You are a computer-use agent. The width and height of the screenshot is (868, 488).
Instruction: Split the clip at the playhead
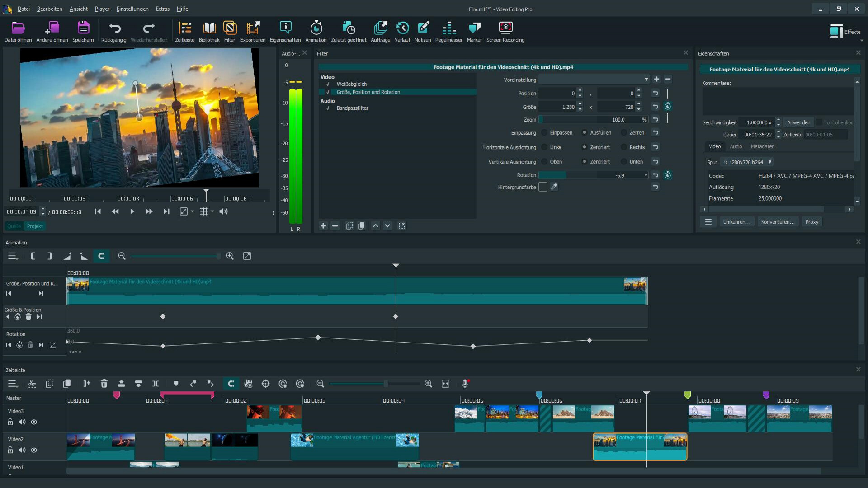tap(156, 383)
